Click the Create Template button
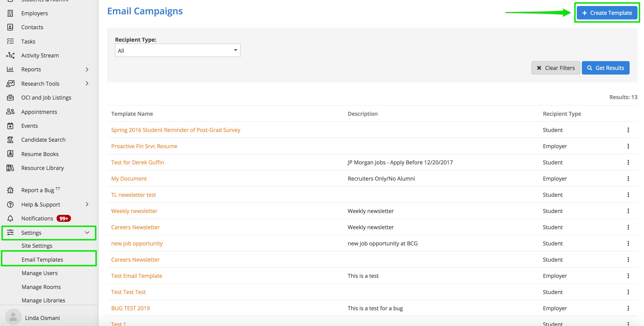The image size is (644, 326). coord(607,13)
